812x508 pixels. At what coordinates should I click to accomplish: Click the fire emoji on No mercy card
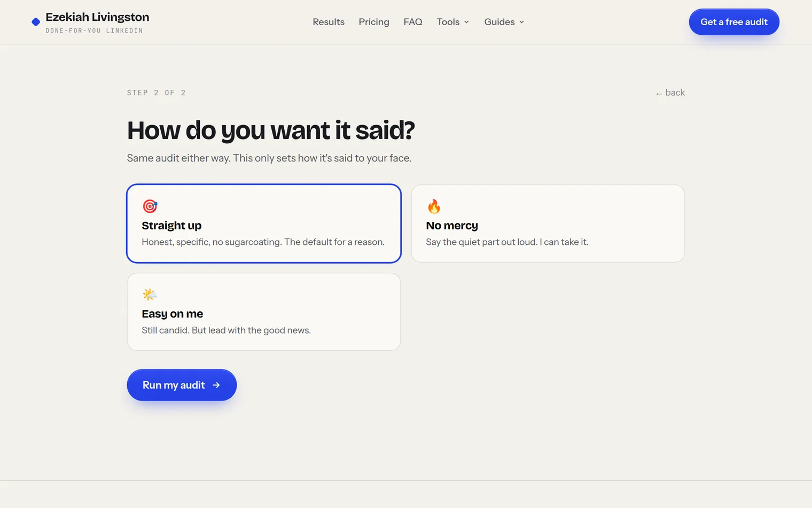pyautogui.click(x=434, y=206)
